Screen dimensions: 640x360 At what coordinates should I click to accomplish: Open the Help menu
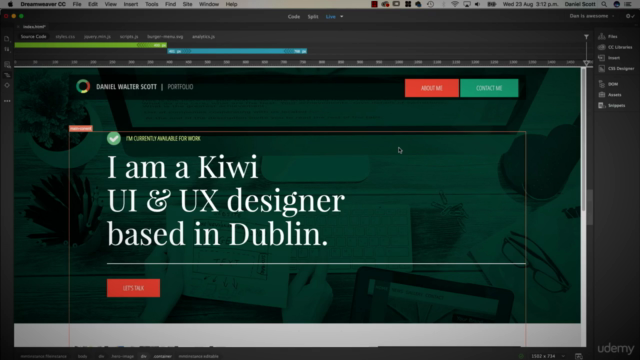[231, 4]
